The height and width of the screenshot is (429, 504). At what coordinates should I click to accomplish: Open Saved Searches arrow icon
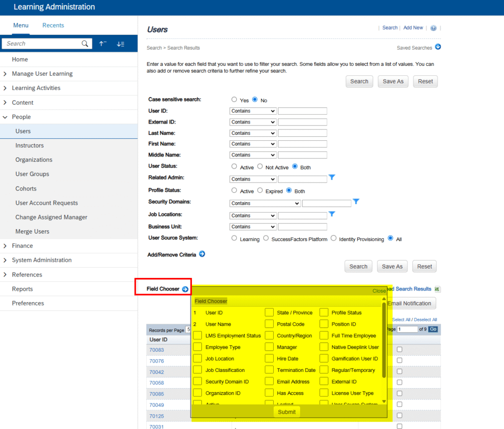point(438,47)
